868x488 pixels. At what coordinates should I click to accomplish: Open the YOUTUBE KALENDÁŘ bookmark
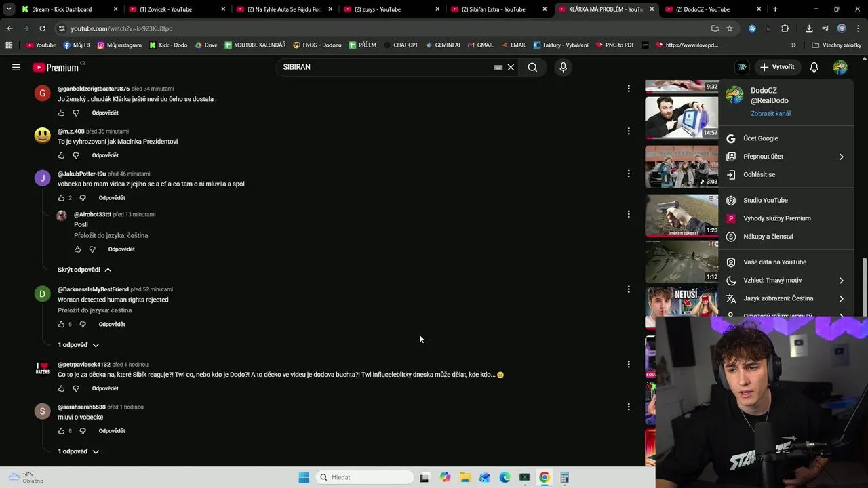point(255,45)
